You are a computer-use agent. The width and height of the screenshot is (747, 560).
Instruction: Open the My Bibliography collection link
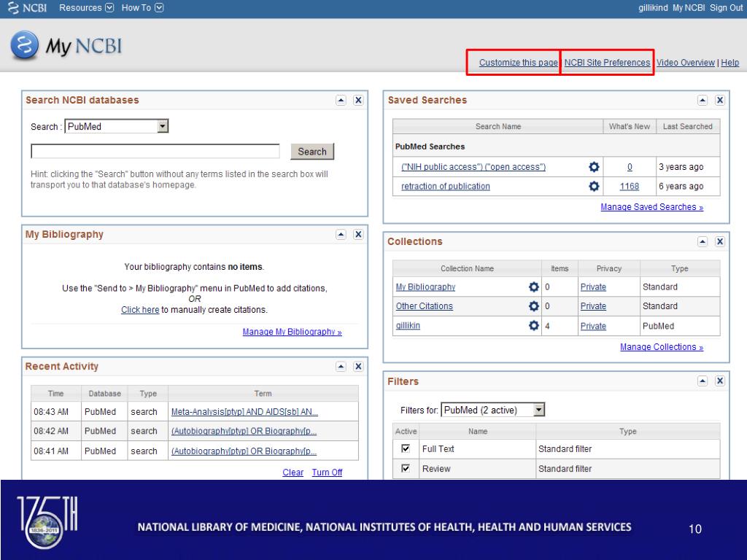point(425,287)
